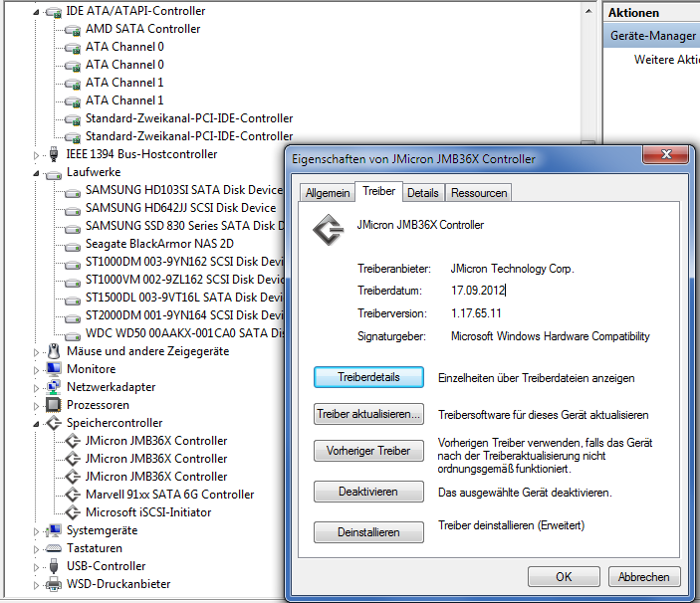
Task: Click the Systemgeräte icon
Action: (54, 530)
